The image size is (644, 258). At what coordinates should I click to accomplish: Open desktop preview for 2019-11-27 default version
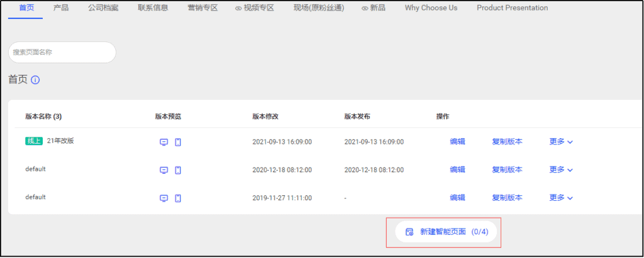pyautogui.click(x=164, y=198)
